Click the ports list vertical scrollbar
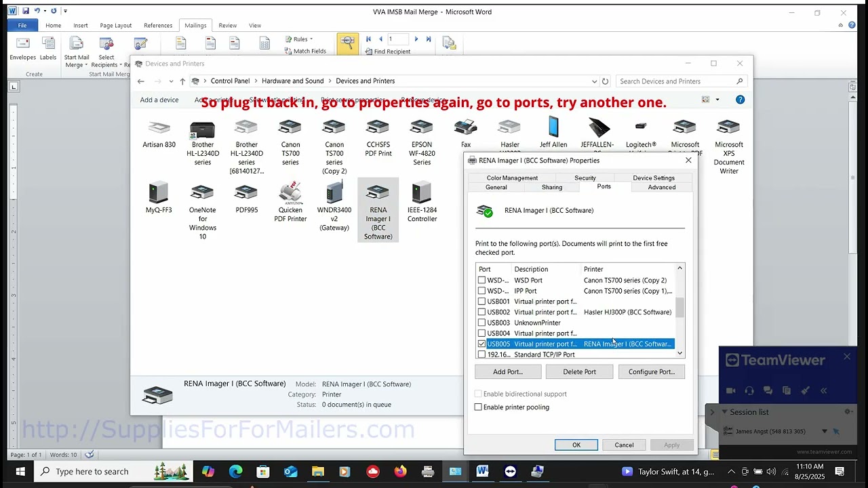The image size is (868, 488). 679,310
